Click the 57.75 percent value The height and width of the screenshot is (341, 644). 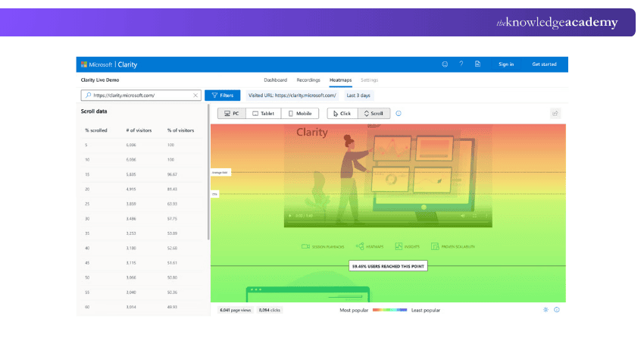[x=172, y=219]
